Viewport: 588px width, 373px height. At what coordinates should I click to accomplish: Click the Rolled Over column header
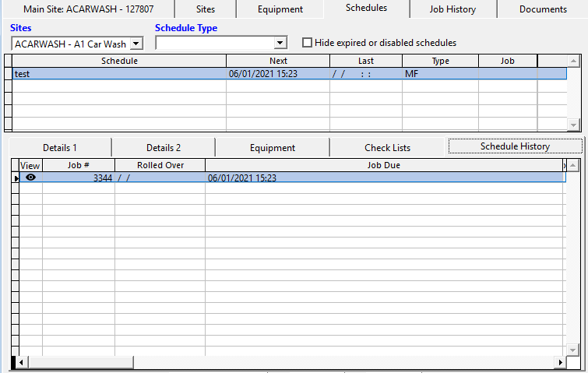point(160,165)
